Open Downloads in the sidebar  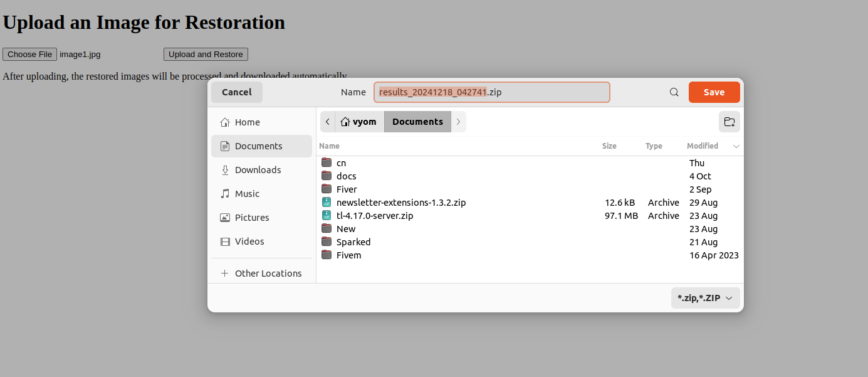[258, 170]
